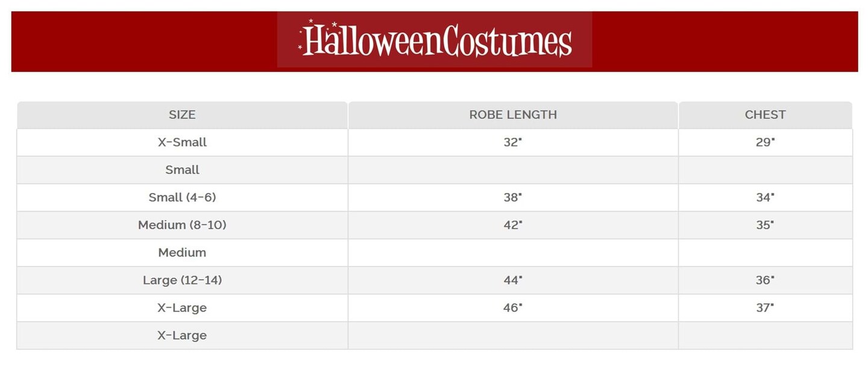The width and height of the screenshot is (868, 366).
Task: Select the 35" chest measurement
Action: tap(764, 225)
